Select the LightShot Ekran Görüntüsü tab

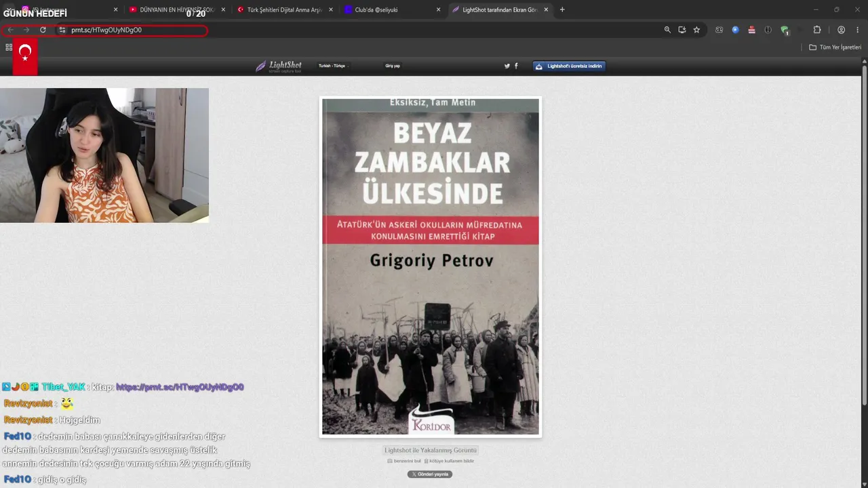pyautogui.click(x=500, y=10)
